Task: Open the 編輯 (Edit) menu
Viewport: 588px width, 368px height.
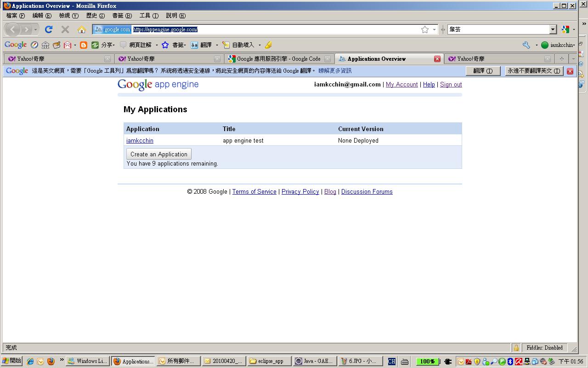Action: click(42, 16)
